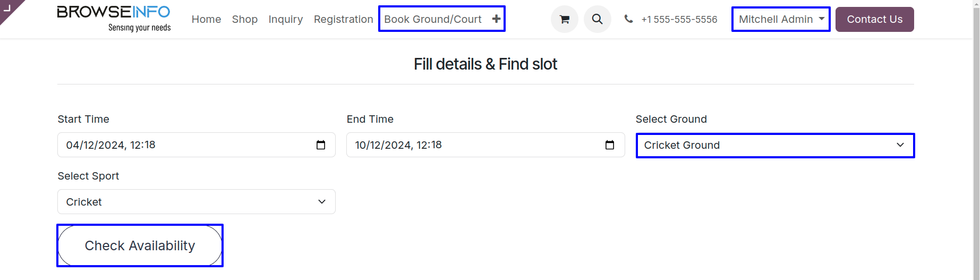Click the phone icon beside the number
980x280 pixels.
(628, 19)
